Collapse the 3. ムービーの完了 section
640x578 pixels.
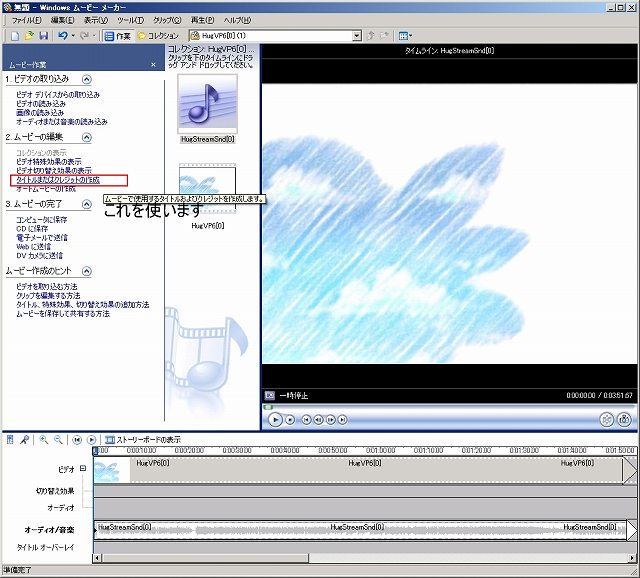coord(87,204)
